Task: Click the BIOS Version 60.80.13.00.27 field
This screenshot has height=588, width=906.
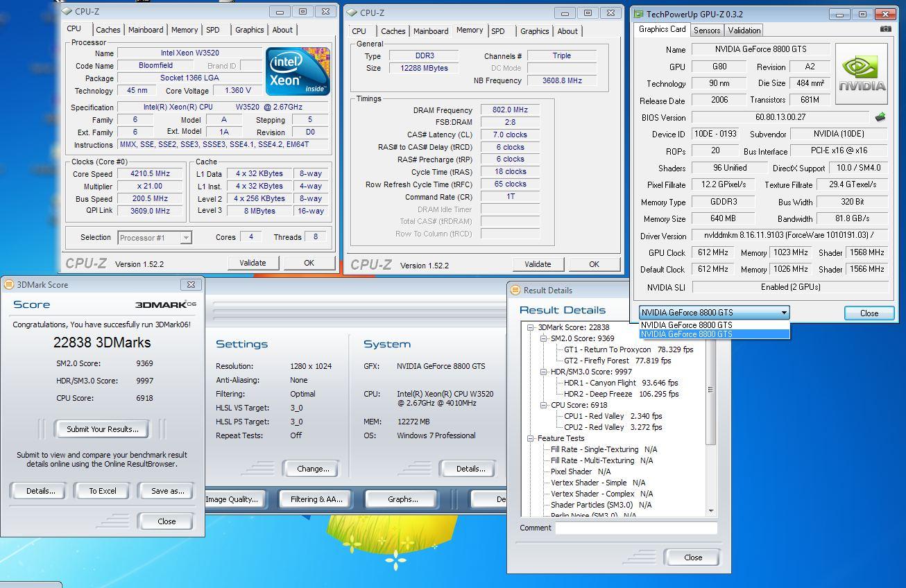Action: (x=780, y=117)
